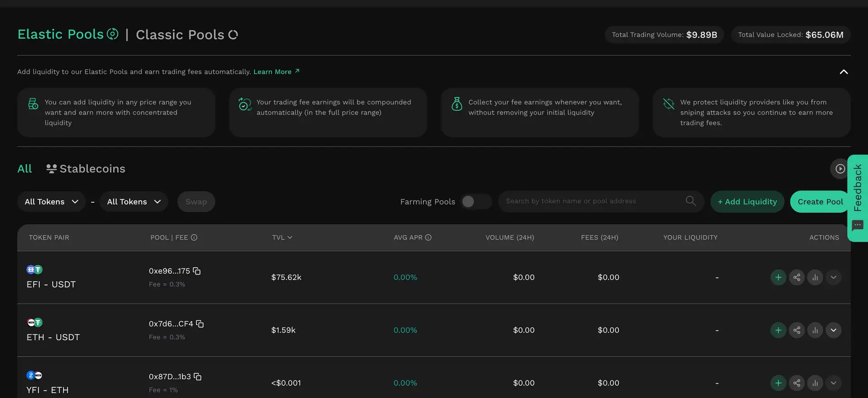Copy the 0x87D...1b3 pool address
The image size is (868, 398).
point(198,377)
